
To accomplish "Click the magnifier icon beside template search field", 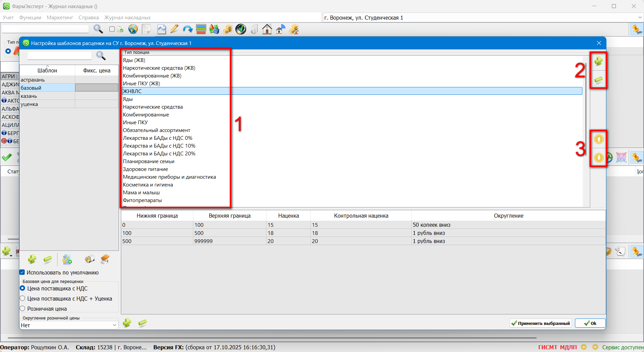I will (x=101, y=56).
